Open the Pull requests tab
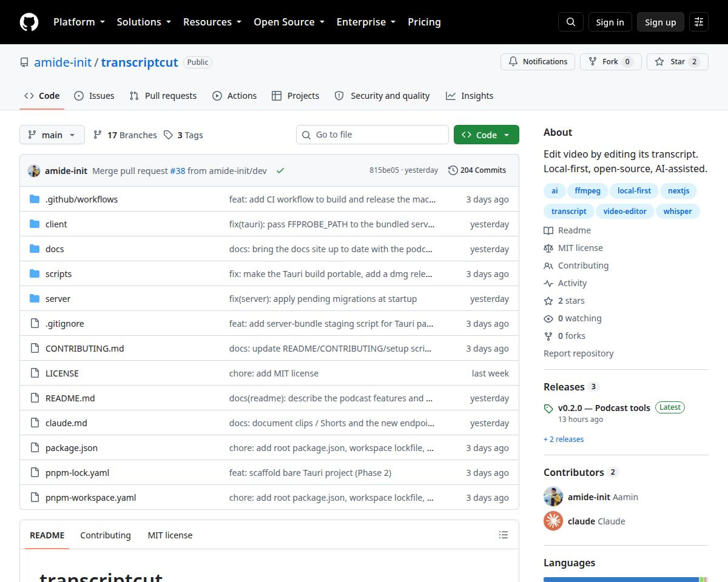Image resolution: width=728 pixels, height=582 pixels. [163, 96]
